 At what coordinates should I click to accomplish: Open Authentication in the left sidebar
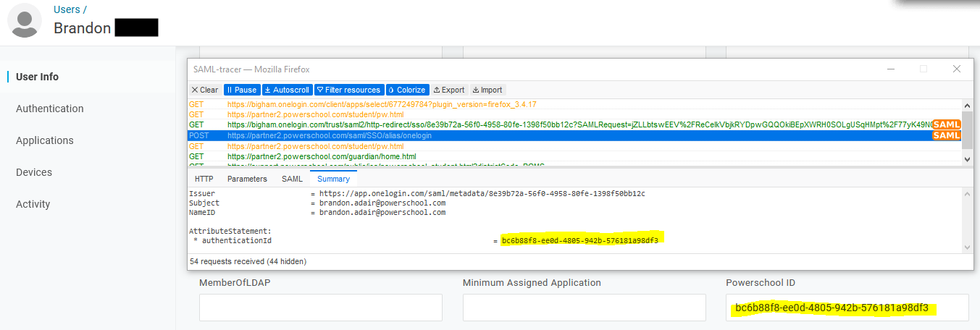coord(50,109)
